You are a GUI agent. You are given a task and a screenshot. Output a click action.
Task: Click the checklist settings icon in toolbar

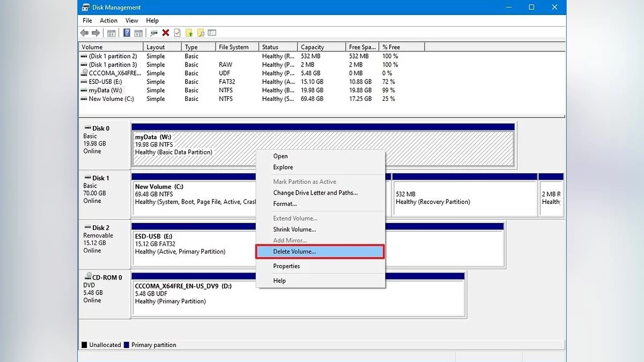(212, 33)
